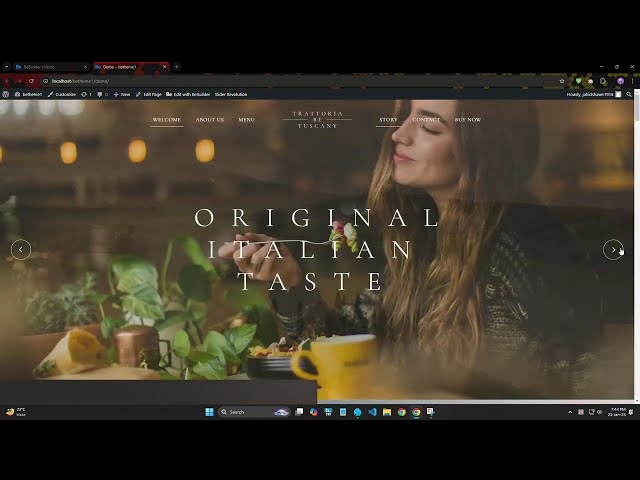Open the Chrome profile avatar

click(x=620, y=81)
